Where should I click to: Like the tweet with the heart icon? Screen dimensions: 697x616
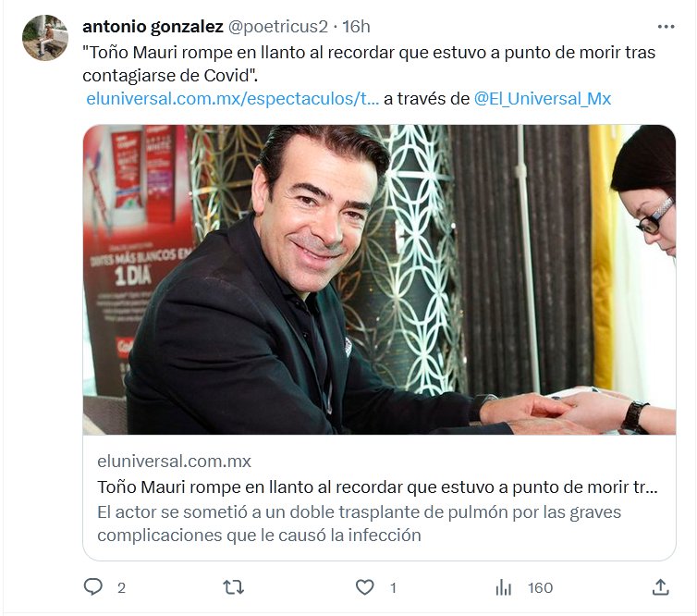(x=365, y=587)
